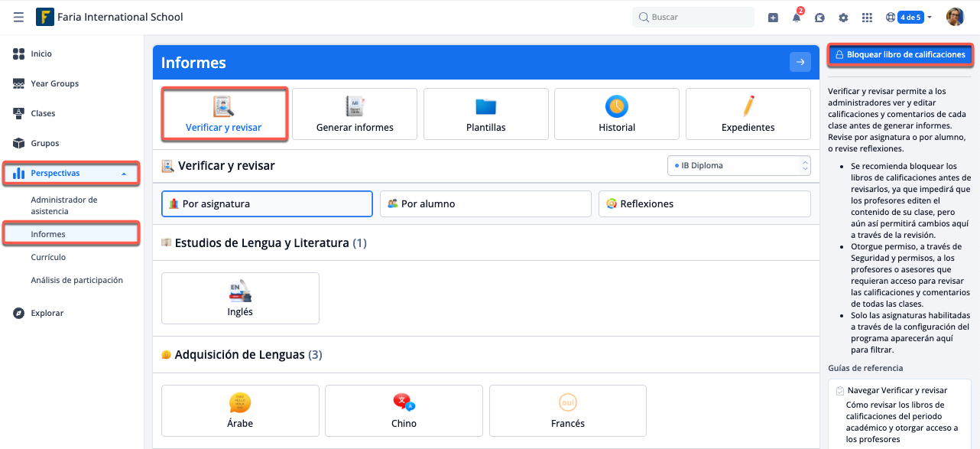
Task: Click the help chat bubble icon
Action: point(819,18)
